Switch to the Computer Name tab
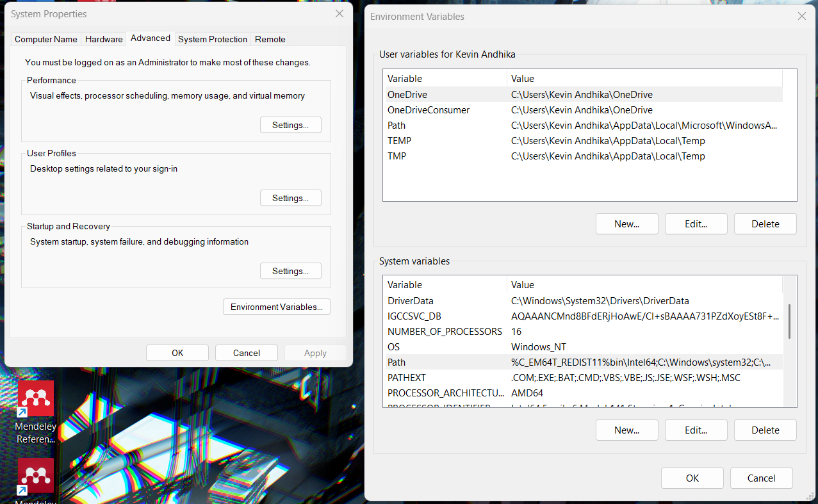Viewport: 818px width, 504px height. click(46, 39)
